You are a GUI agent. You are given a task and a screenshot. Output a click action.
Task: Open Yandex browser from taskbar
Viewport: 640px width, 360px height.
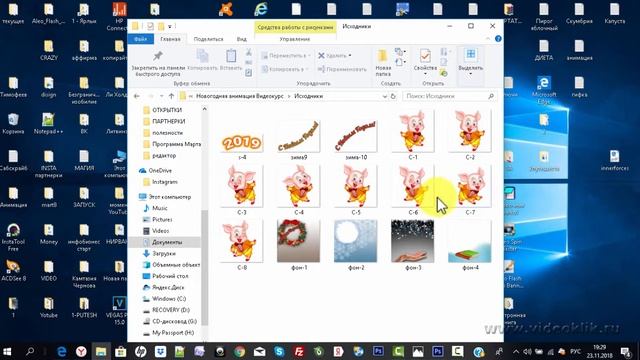click(x=81, y=351)
